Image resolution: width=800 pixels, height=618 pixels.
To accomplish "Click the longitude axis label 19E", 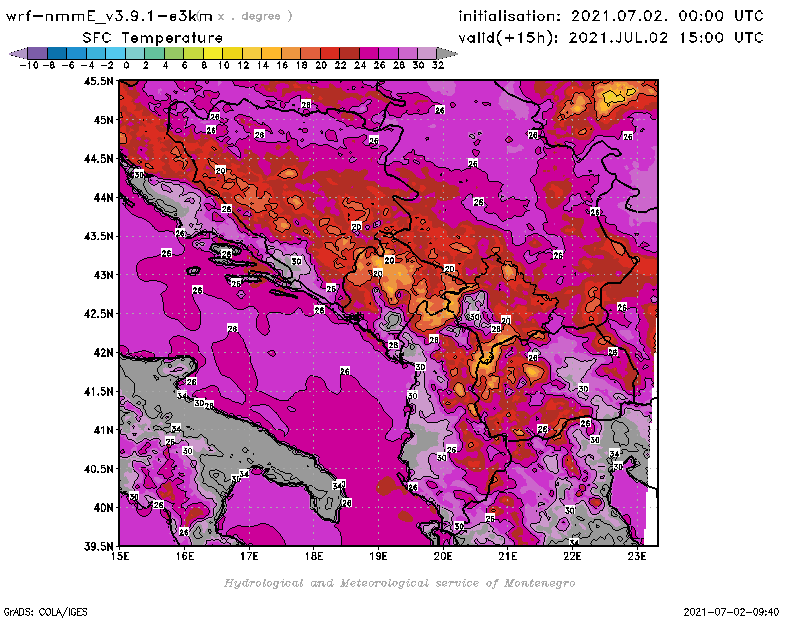I will pos(378,557).
